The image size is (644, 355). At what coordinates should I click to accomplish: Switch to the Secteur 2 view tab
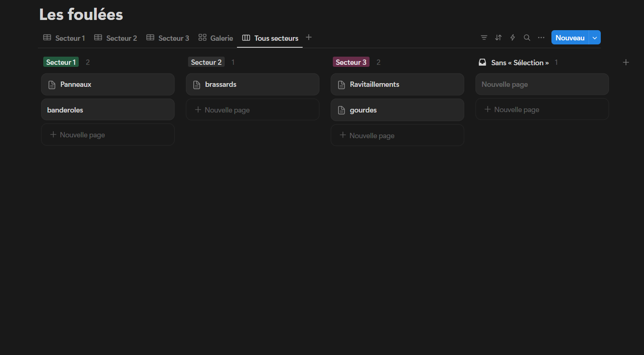(x=115, y=38)
